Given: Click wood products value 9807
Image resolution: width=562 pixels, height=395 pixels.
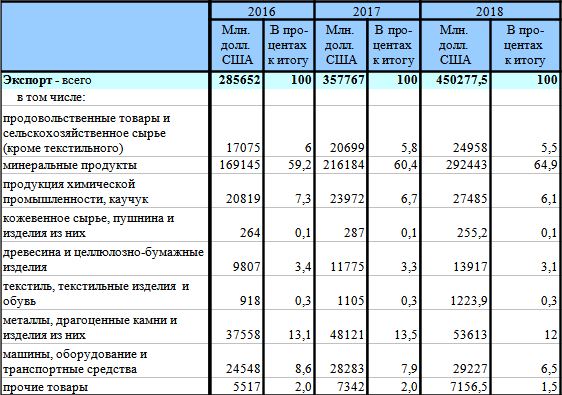Looking at the screenshot, I should tap(247, 267).
